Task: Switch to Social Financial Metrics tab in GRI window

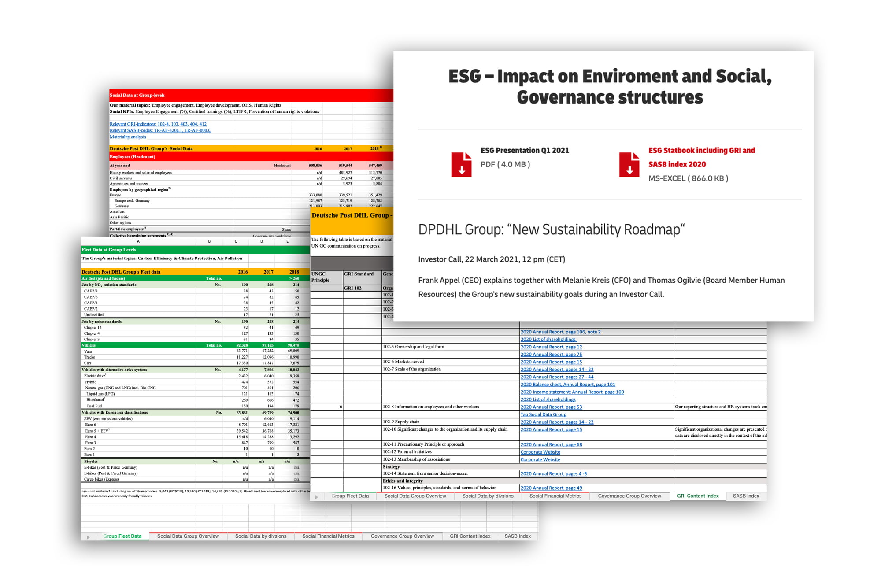Action: [555, 496]
